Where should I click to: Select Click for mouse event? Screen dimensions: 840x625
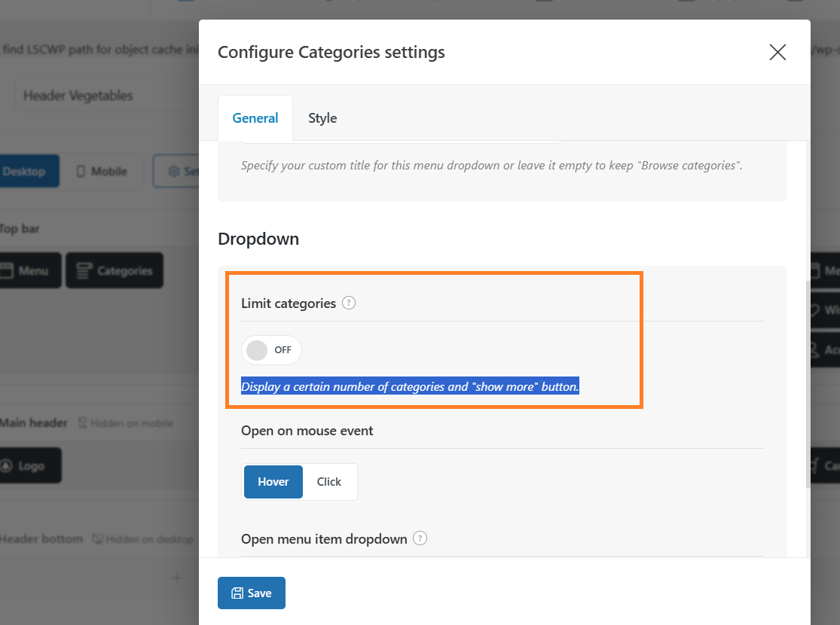(x=329, y=481)
